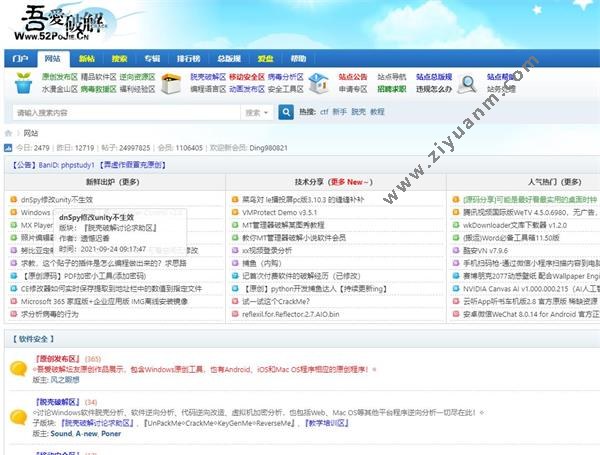Click the hot search term ctf
Viewport: 600px width, 455px height.
click(x=324, y=112)
